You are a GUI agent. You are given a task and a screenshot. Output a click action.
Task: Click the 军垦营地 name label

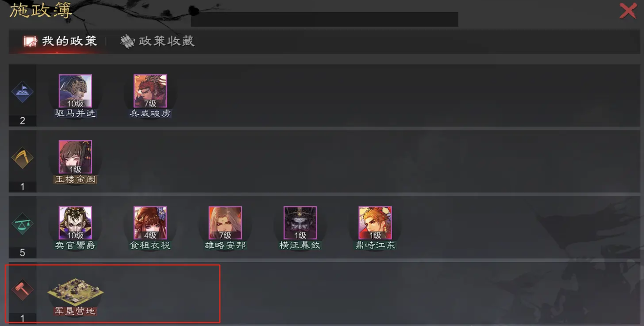(x=75, y=311)
